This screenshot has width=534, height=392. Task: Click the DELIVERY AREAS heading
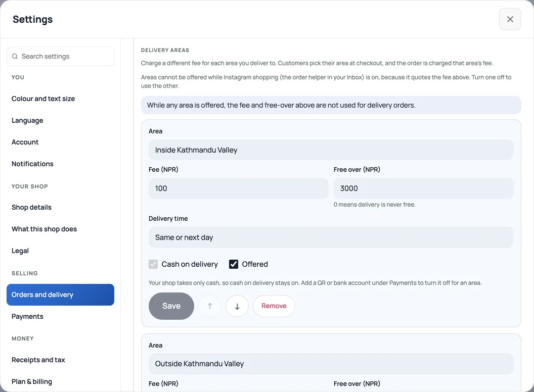pyautogui.click(x=165, y=50)
